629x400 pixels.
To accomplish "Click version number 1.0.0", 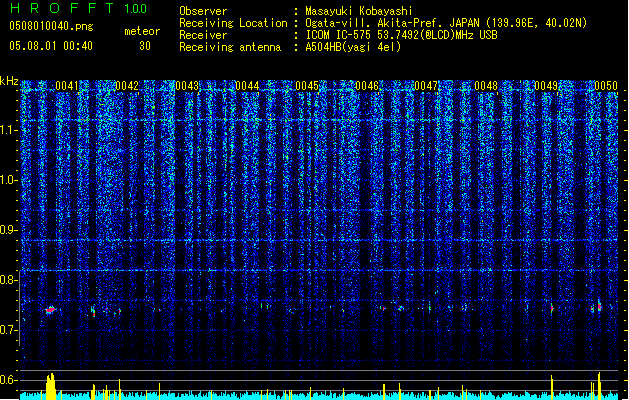I will pyautogui.click(x=135, y=9).
